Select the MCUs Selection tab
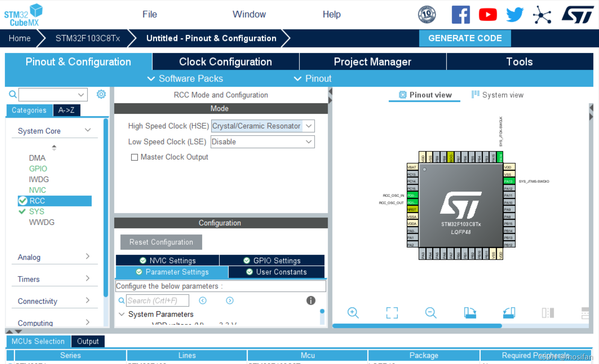This screenshot has width=599, height=364. (38, 341)
